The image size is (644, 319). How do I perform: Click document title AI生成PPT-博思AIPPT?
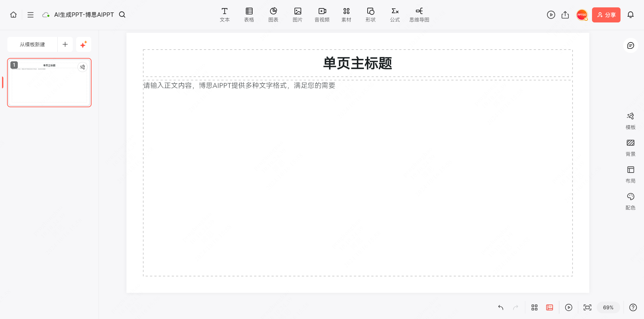click(84, 15)
